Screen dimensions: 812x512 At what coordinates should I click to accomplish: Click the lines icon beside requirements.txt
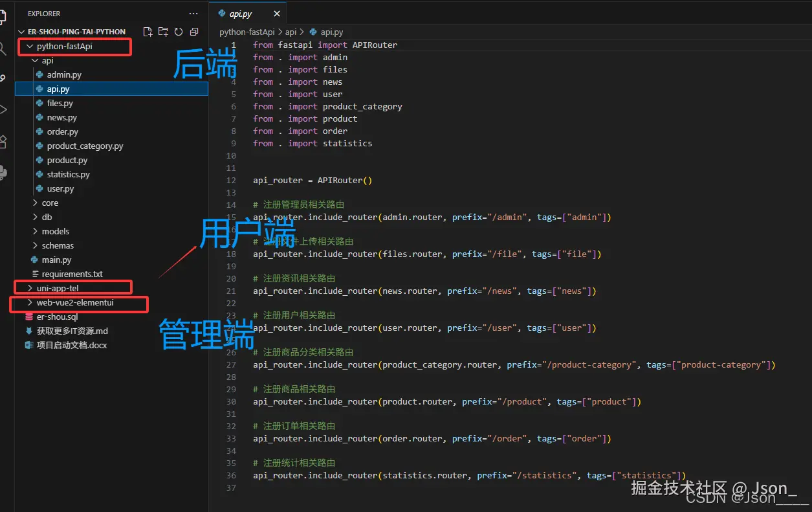(34, 274)
